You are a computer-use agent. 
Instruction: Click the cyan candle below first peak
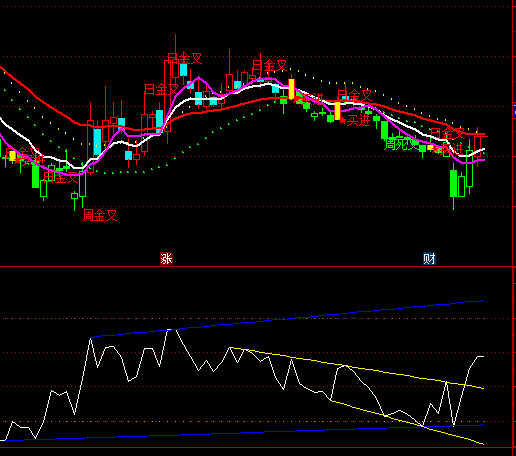[x=183, y=70]
